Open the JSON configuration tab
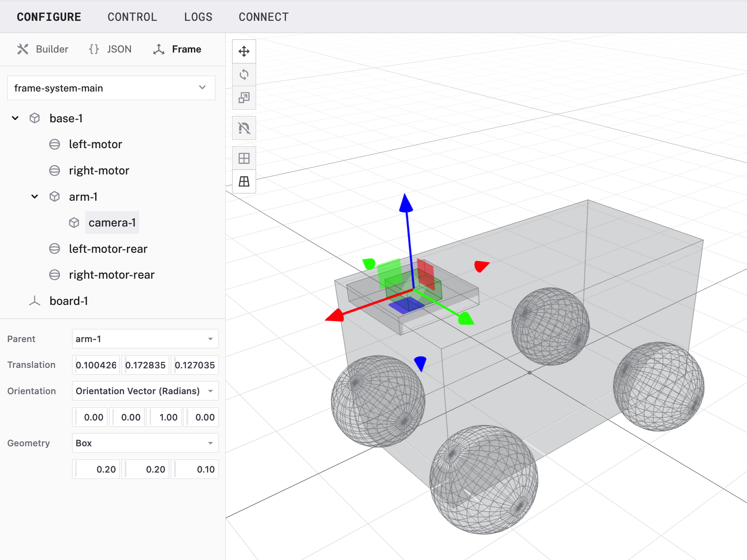The image size is (747, 560). [111, 49]
